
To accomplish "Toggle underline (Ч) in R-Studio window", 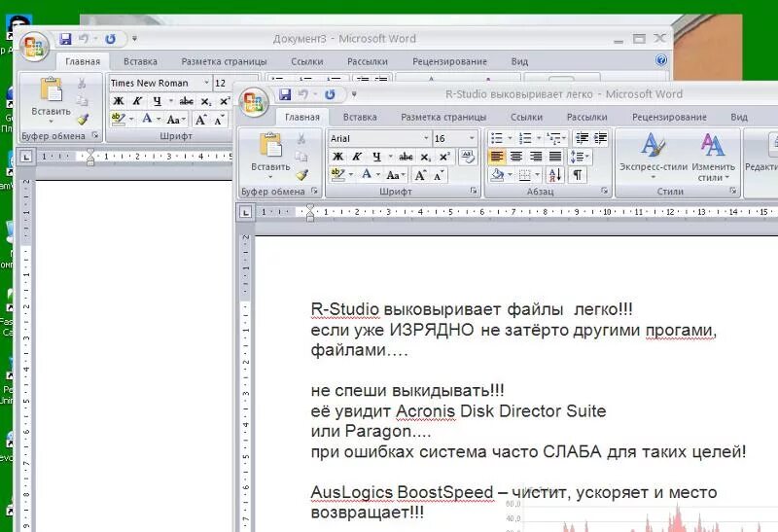I will [x=376, y=157].
